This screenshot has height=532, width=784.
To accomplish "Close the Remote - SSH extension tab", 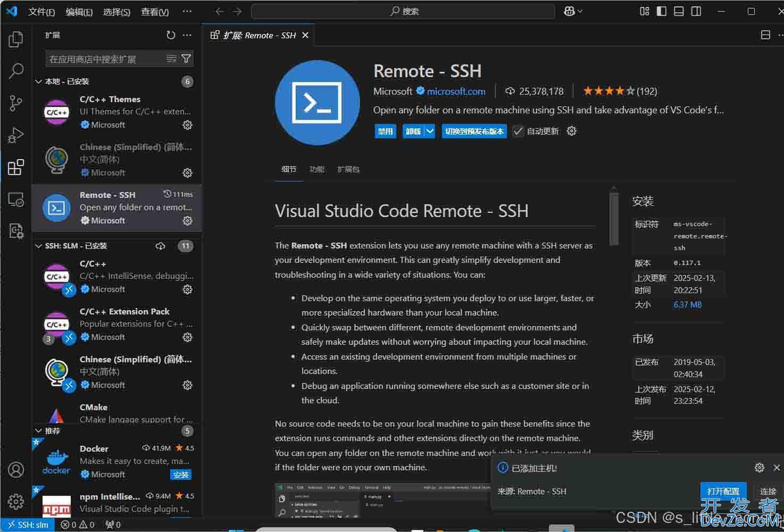I will point(305,35).
